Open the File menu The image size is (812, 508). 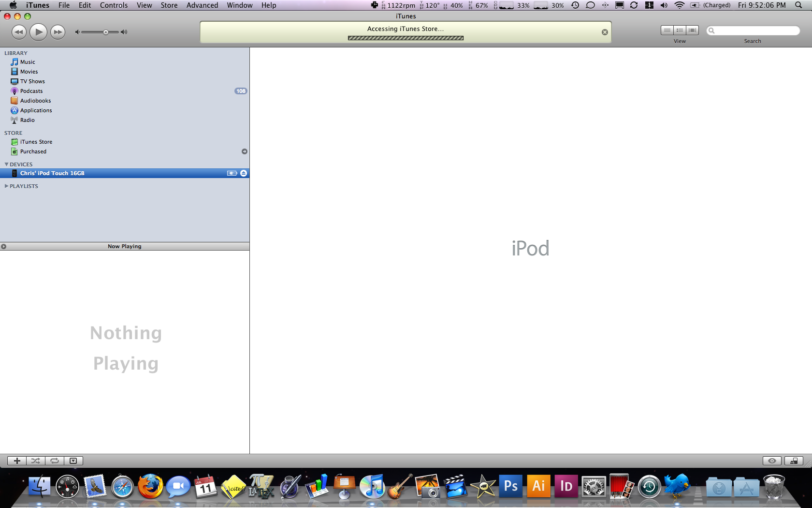[x=64, y=5]
